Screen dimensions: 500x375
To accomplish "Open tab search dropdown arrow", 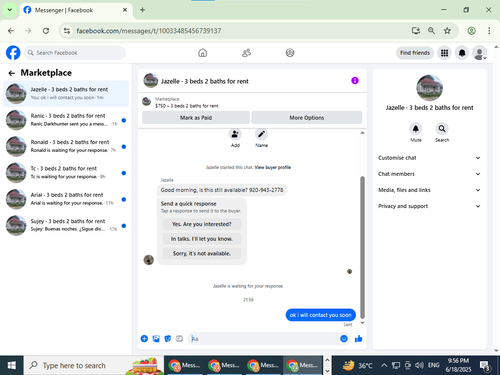I will pyautogui.click(x=10, y=10).
